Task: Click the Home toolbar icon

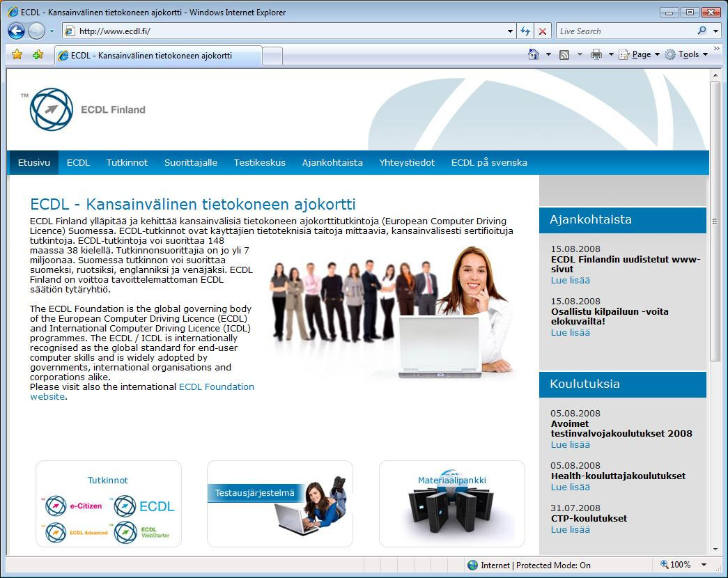Action: [x=534, y=54]
